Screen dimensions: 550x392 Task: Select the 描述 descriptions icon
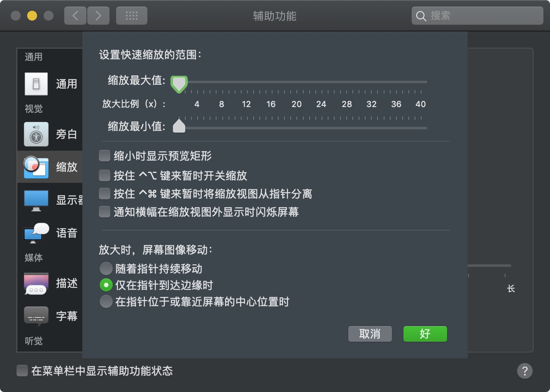coord(36,283)
